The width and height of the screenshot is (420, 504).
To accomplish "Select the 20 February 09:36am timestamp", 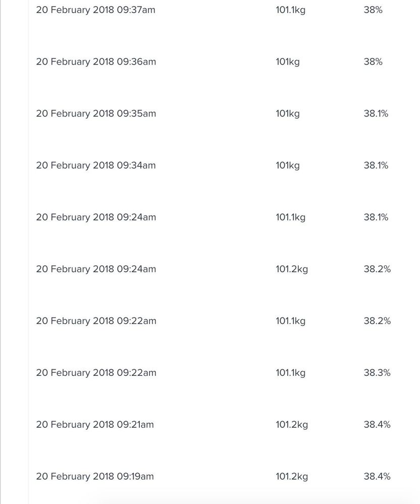I will 96,62.
